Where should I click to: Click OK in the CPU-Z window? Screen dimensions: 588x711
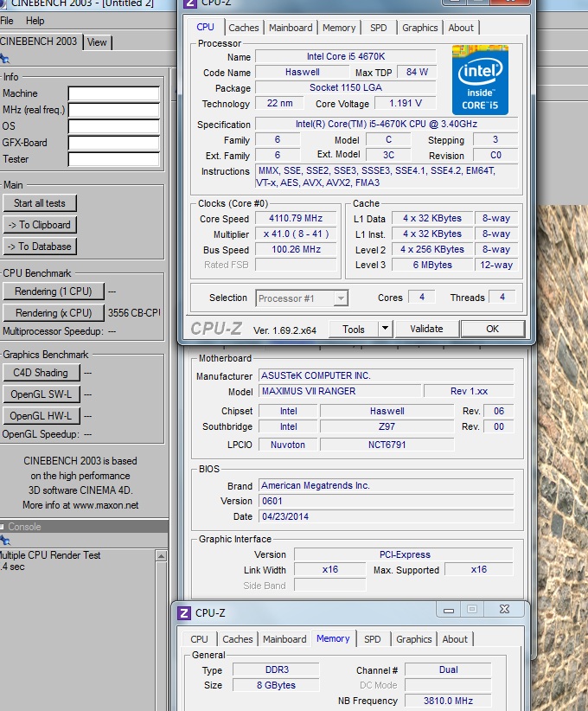pos(492,329)
